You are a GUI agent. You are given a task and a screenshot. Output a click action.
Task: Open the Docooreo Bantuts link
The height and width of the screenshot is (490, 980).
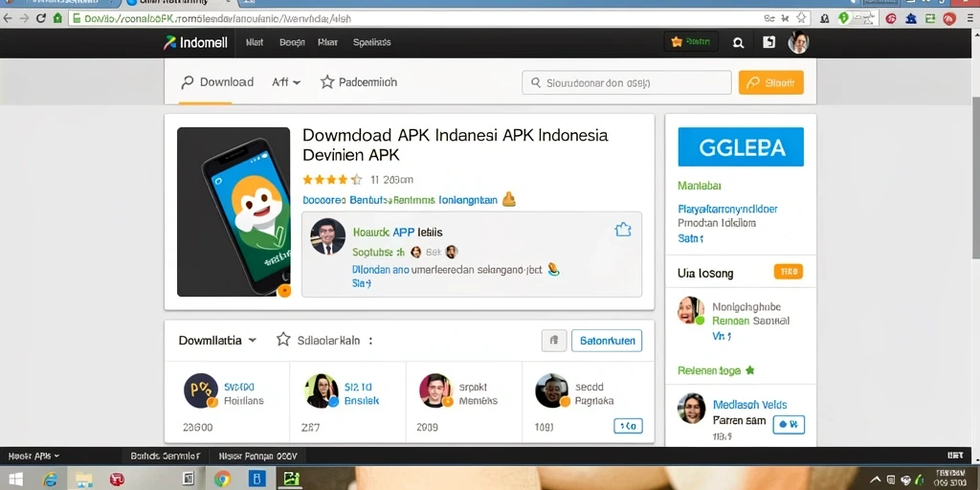pos(400,201)
